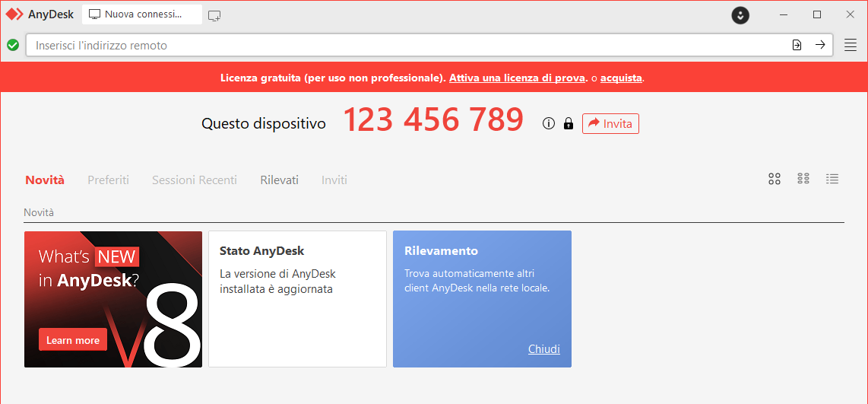Minimize the AnyDesk window
868x404 pixels.
[x=784, y=15]
